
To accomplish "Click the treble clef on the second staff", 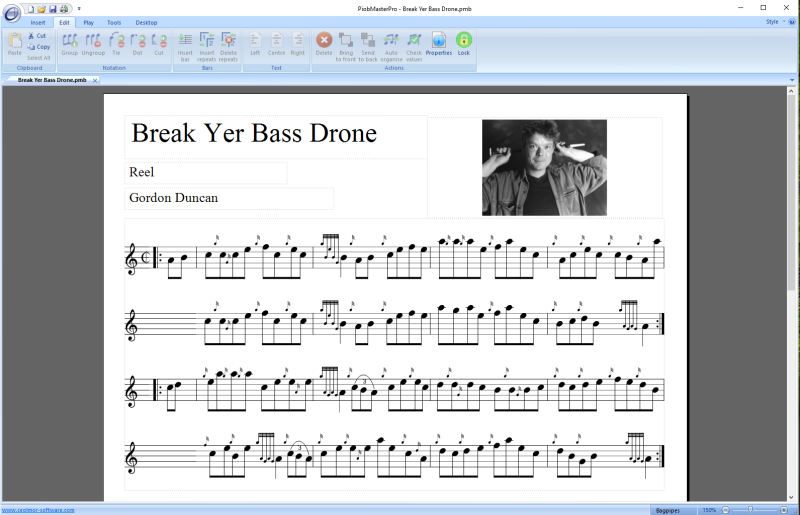I will click(131, 325).
